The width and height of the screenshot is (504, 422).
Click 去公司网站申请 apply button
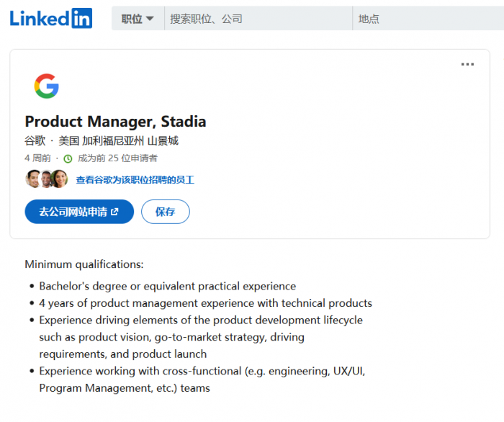(x=79, y=212)
